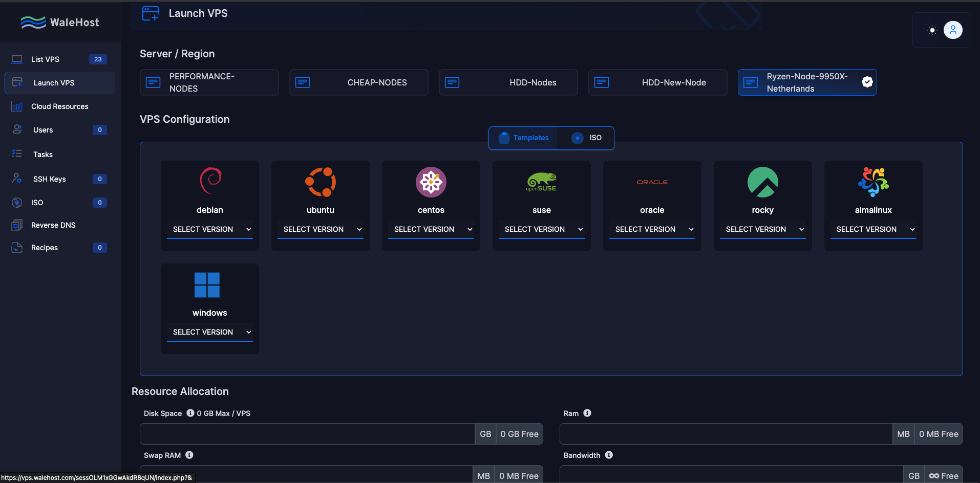The height and width of the screenshot is (483, 980).
Task: Click the Tasks checklist icon
Action: (17, 153)
